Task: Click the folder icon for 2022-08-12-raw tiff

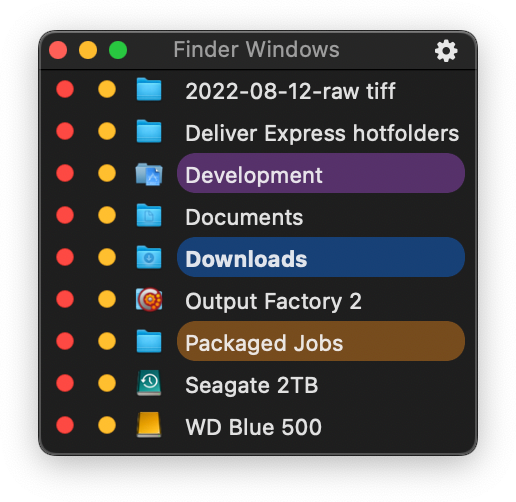Action: pyautogui.click(x=149, y=89)
